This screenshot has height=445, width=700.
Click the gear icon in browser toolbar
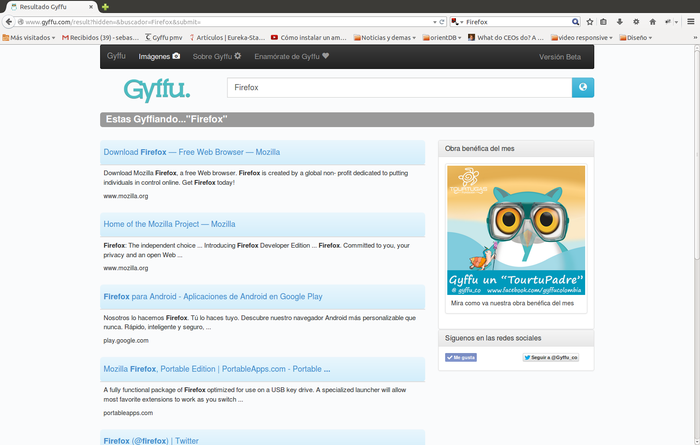pyautogui.click(x=636, y=22)
